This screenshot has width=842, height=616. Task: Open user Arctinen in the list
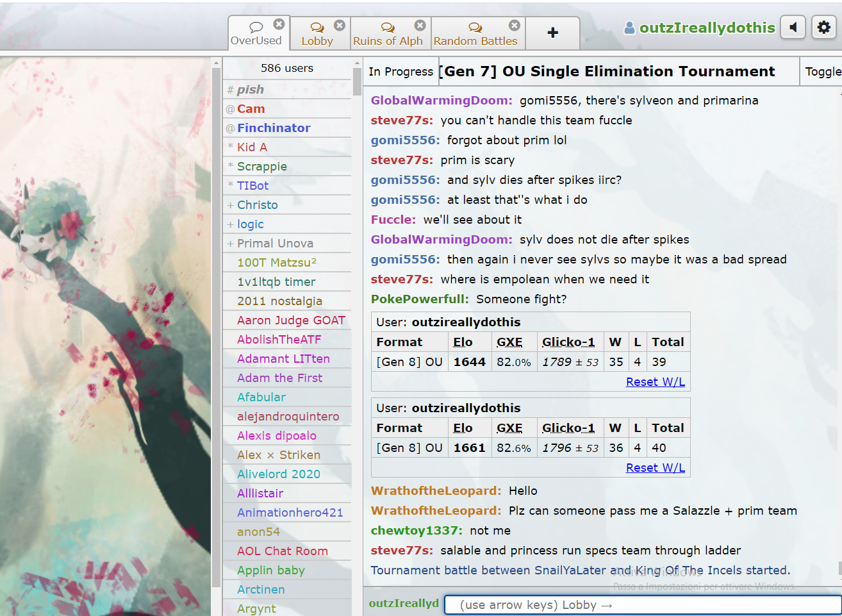287,589
